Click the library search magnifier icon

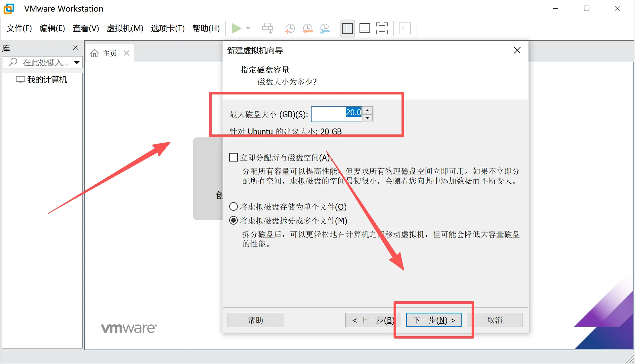coord(13,62)
